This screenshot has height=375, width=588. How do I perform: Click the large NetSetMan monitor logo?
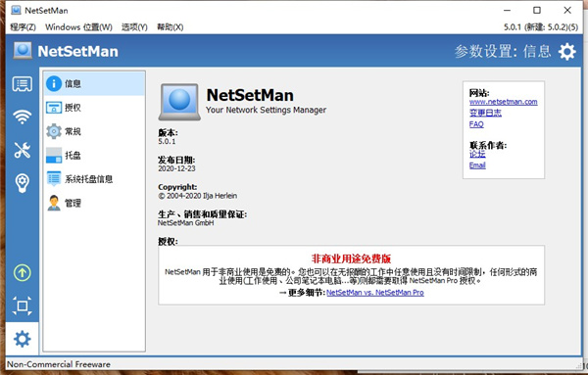[x=179, y=102]
